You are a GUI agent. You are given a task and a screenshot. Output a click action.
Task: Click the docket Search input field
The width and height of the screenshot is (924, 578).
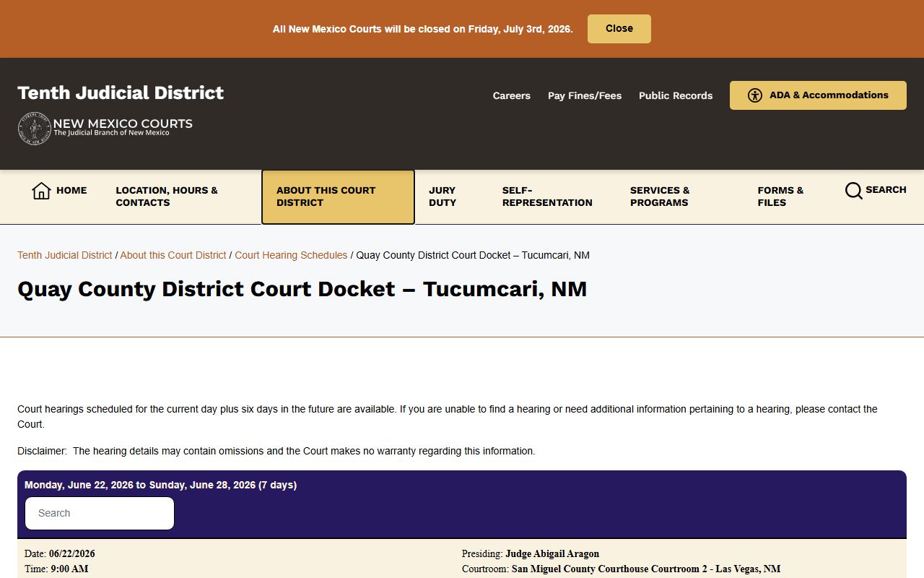(100, 513)
